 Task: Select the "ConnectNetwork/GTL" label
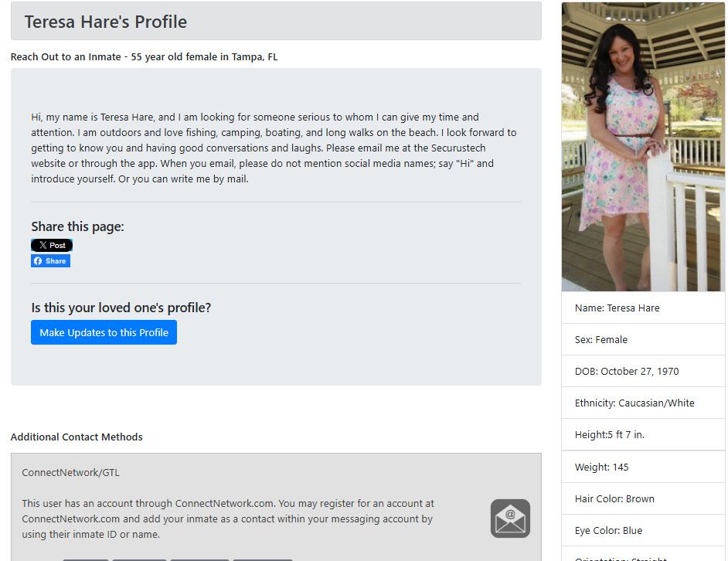(70, 472)
